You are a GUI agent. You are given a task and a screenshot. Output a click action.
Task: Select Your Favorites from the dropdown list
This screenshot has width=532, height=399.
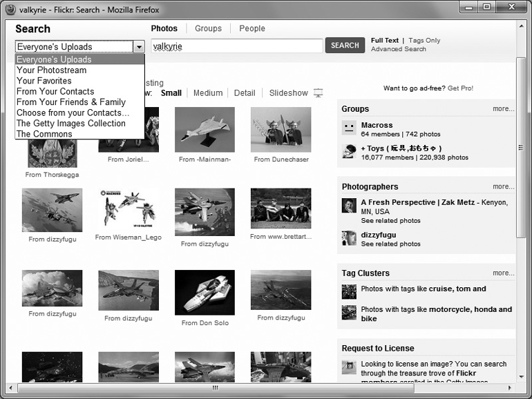pyautogui.click(x=44, y=81)
